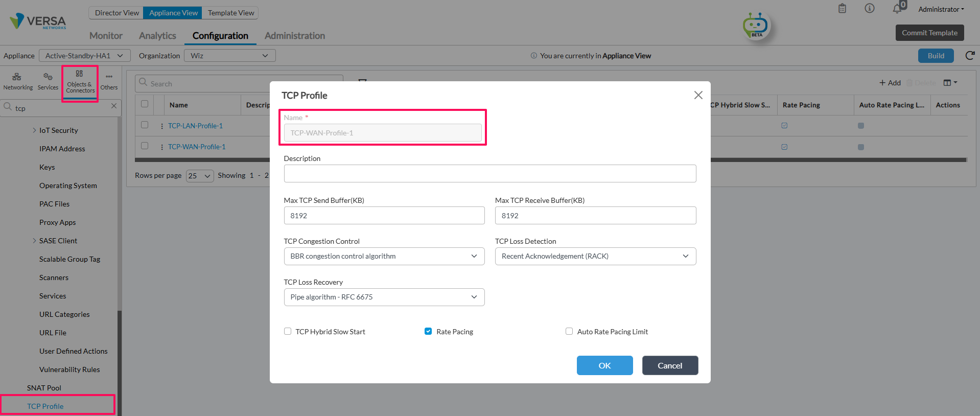Clear the tcp sidebar search
980x416 pixels.
pos(114,106)
